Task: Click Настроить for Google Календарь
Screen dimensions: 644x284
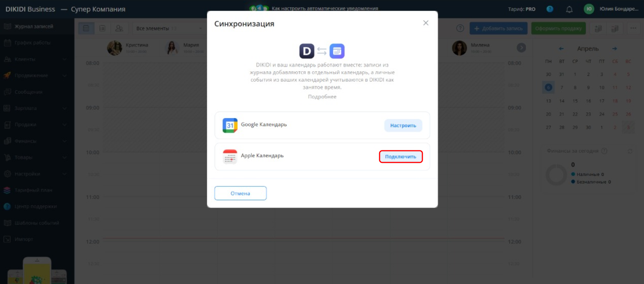Action: pyautogui.click(x=403, y=125)
